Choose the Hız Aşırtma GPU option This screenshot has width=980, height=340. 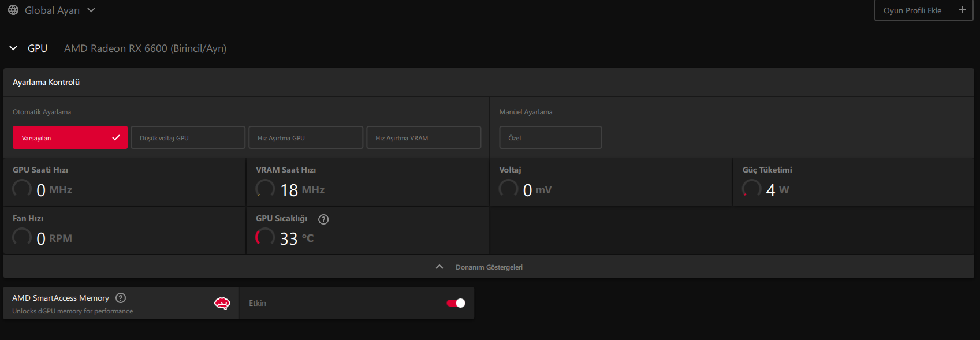click(x=305, y=138)
